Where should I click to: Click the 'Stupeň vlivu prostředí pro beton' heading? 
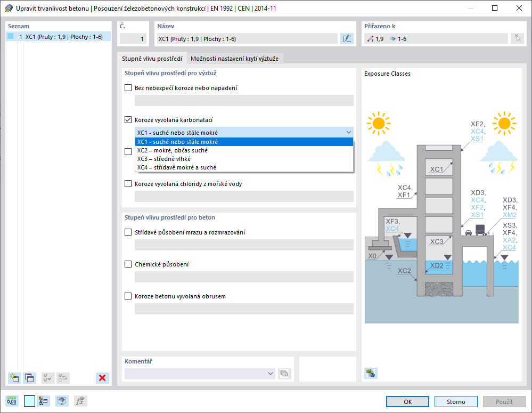[x=170, y=217]
